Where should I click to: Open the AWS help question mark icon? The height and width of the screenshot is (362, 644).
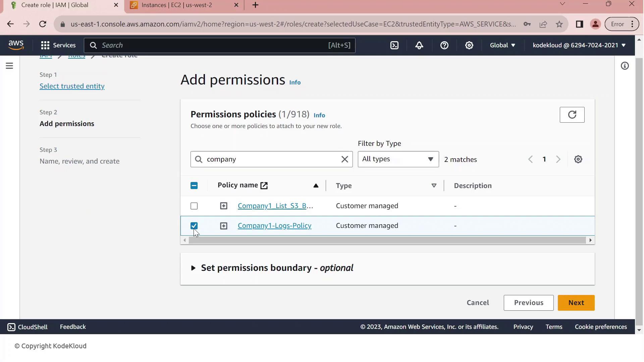click(444, 45)
